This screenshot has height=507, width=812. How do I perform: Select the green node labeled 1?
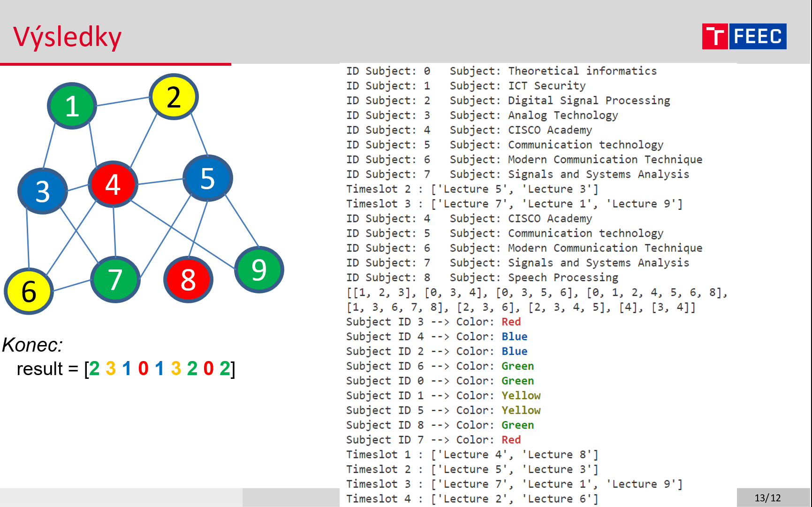pos(71,105)
